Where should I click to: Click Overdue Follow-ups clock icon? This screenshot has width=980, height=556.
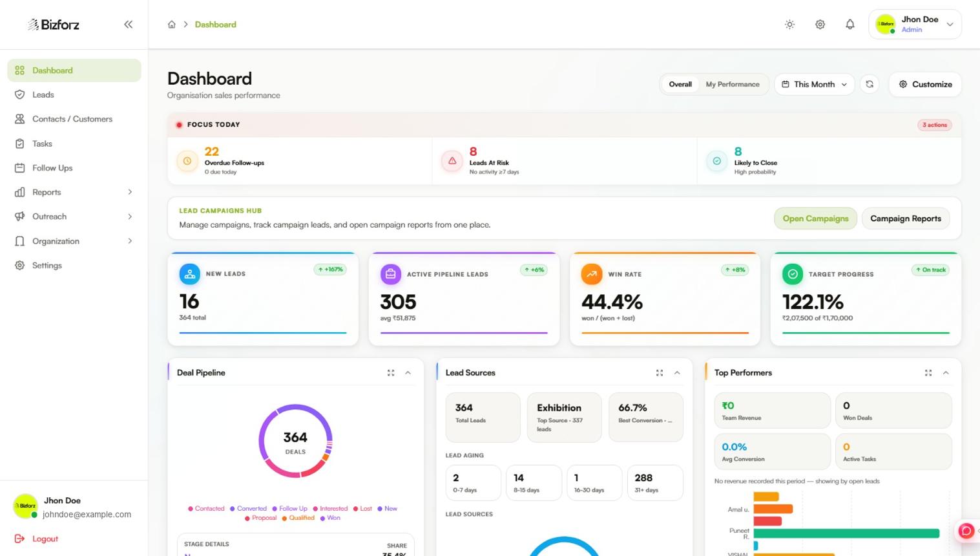pyautogui.click(x=187, y=161)
